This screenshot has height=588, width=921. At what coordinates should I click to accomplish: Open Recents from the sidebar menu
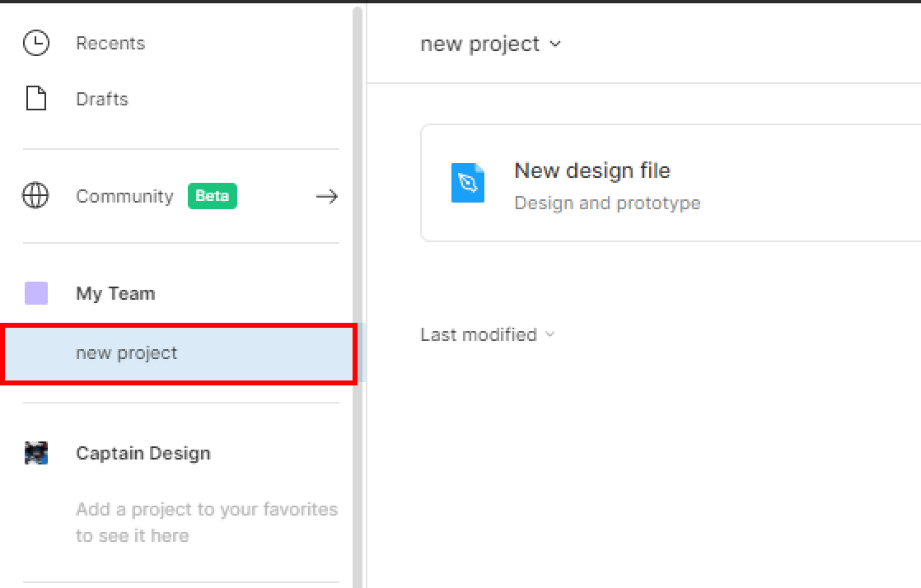(110, 43)
